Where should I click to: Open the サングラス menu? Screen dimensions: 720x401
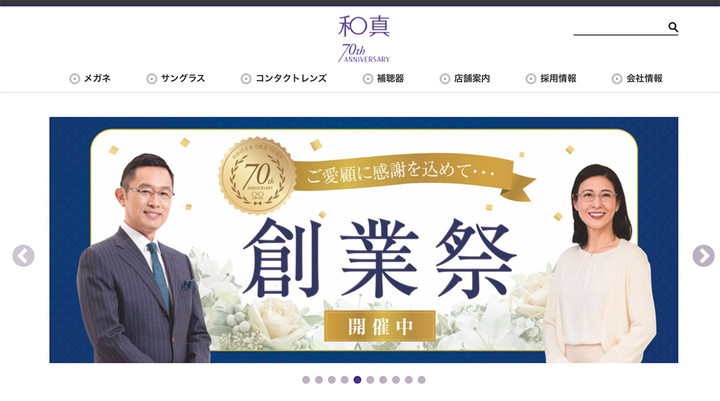[x=183, y=79]
